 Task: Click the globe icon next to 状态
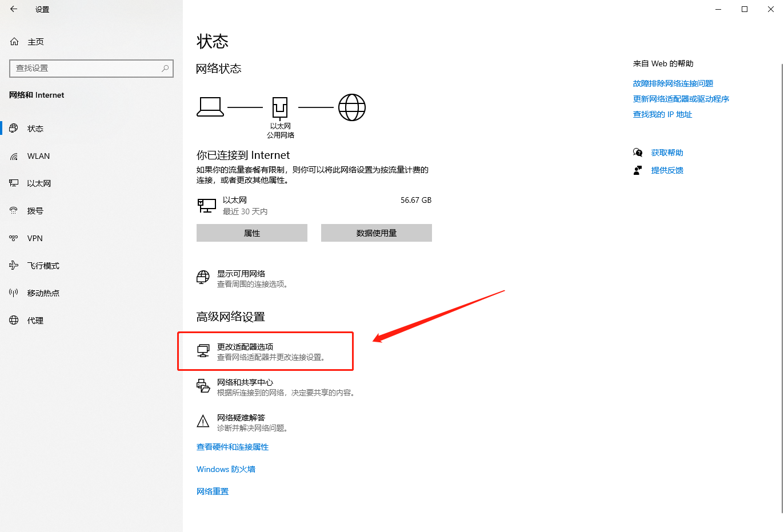14,129
